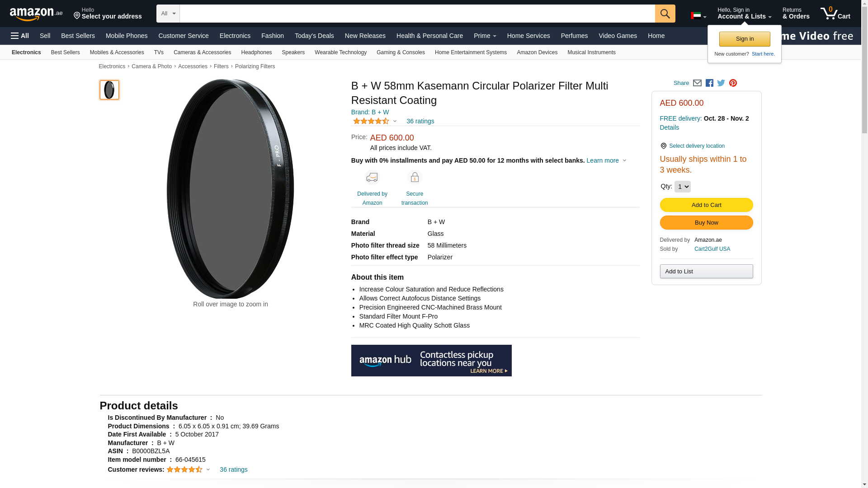Select the Headphones category tab
This screenshot has width=868, height=488.
point(256,52)
